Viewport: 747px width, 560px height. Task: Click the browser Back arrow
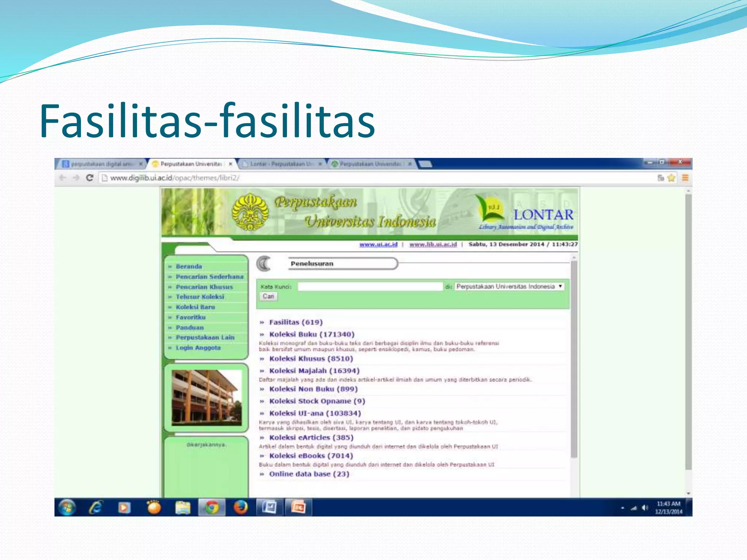(x=63, y=178)
